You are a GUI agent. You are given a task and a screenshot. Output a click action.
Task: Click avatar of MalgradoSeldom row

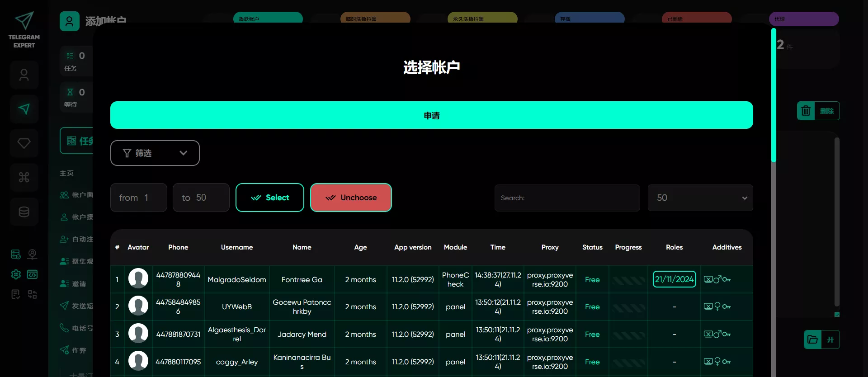(138, 278)
